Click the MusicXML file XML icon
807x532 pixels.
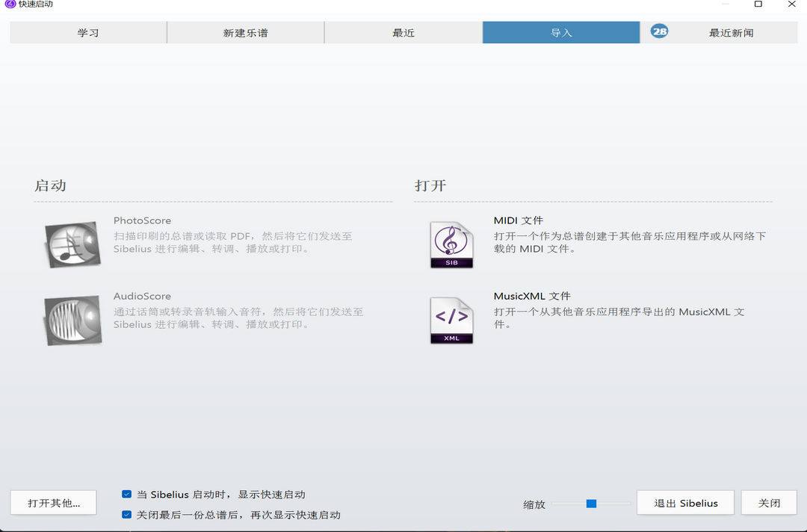coord(451,321)
